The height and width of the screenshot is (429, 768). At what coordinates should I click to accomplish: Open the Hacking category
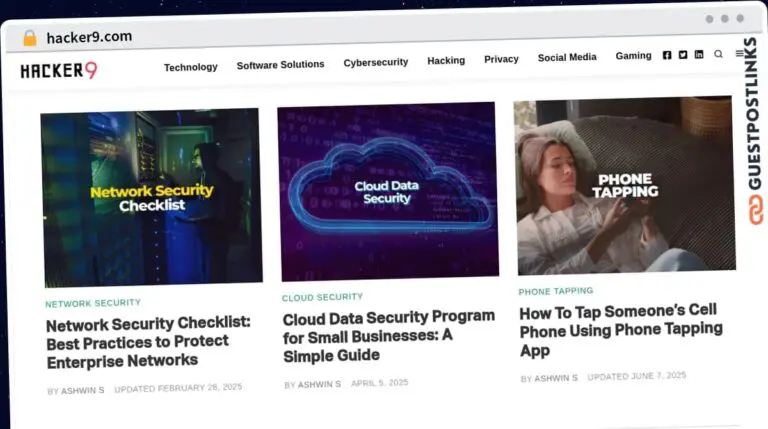[x=446, y=60]
